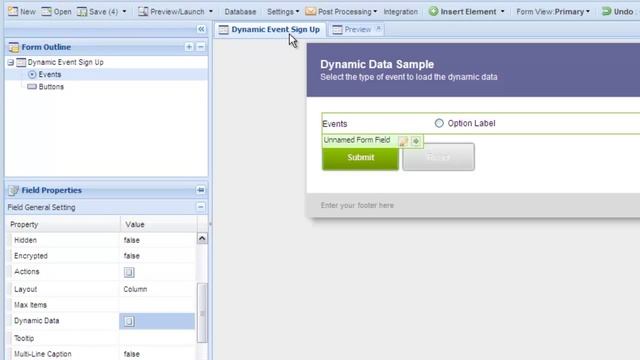Image resolution: width=640 pixels, height=360 pixels.
Task: Click the gray Reset button
Action: point(438,157)
